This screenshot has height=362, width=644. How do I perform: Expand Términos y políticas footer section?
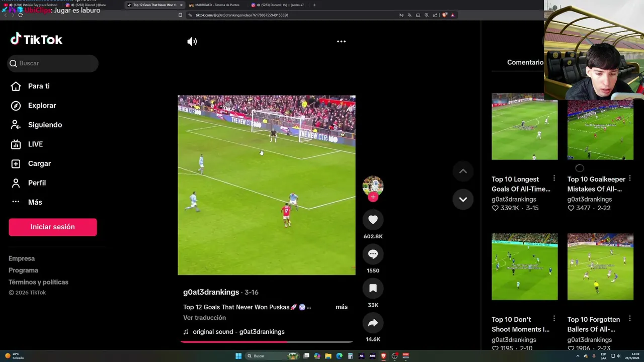pos(38,282)
